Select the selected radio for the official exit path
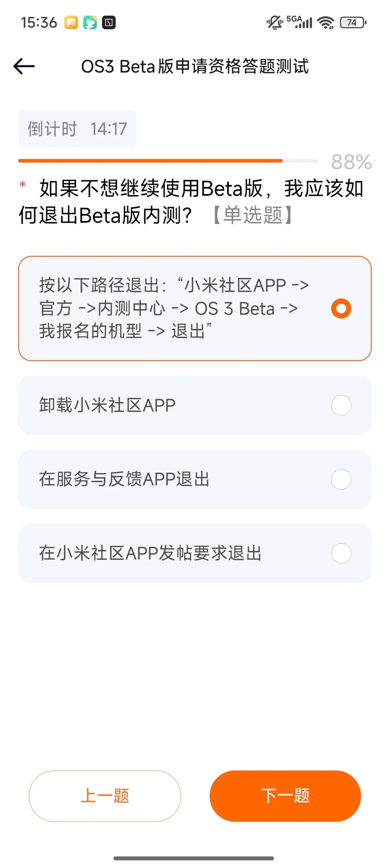 (341, 308)
